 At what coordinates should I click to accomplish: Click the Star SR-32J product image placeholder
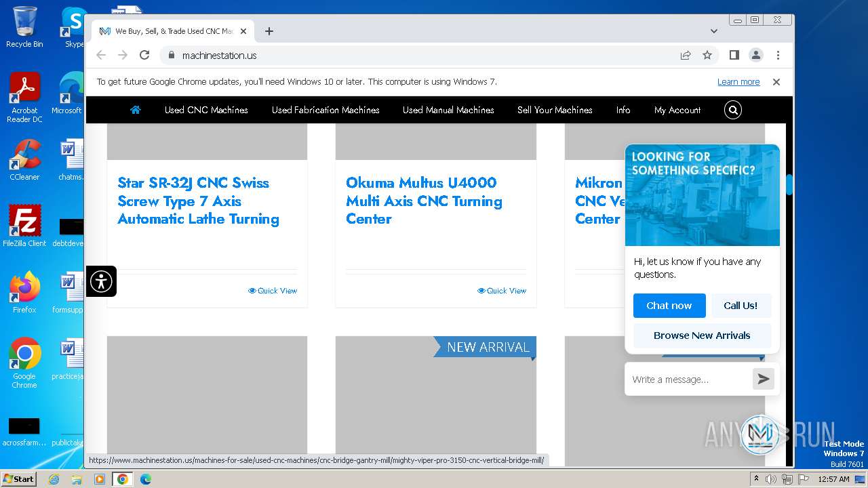(x=207, y=142)
